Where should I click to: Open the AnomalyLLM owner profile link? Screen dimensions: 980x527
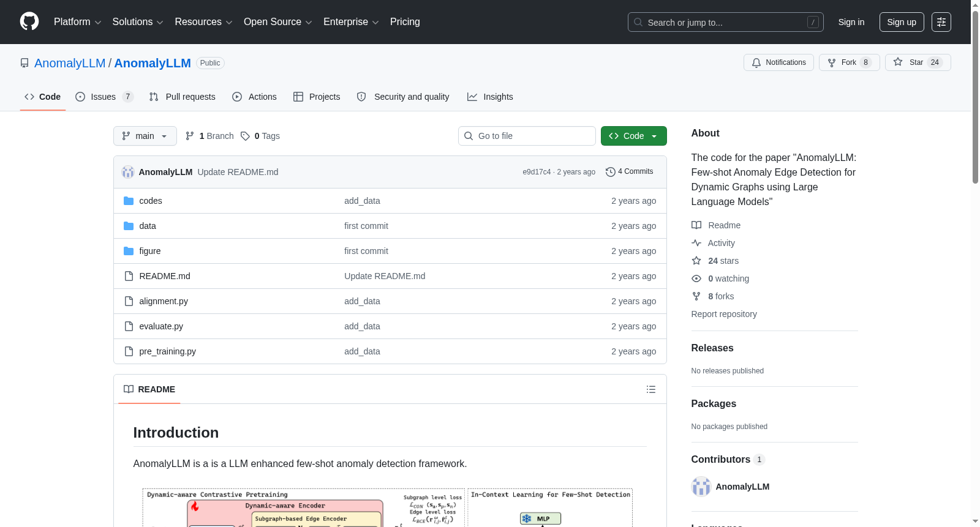coord(70,63)
